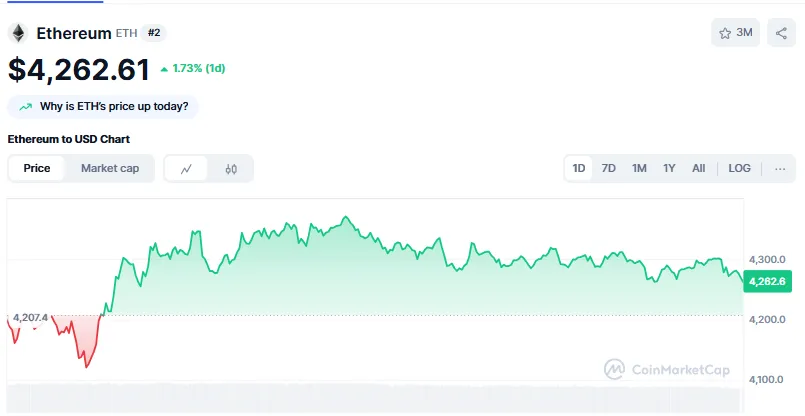Screen dimensions: 805x416
Task: Select the 1M time range tab
Action: click(x=639, y=168)
